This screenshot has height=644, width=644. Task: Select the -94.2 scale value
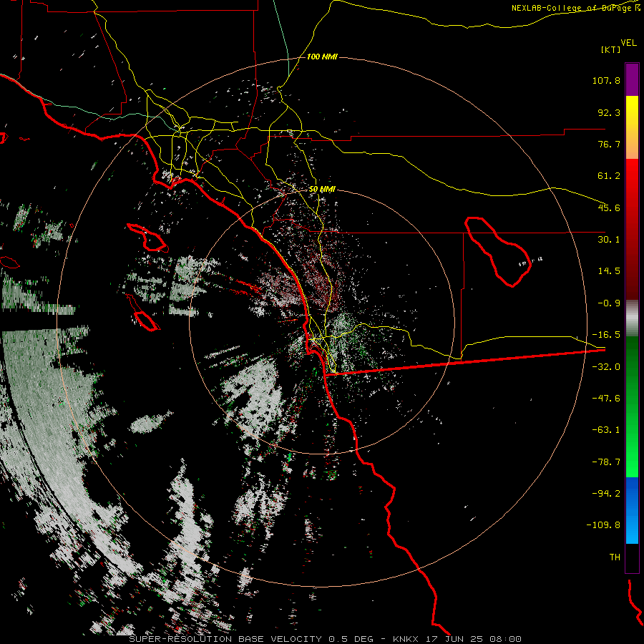click(x=606, y=494)
